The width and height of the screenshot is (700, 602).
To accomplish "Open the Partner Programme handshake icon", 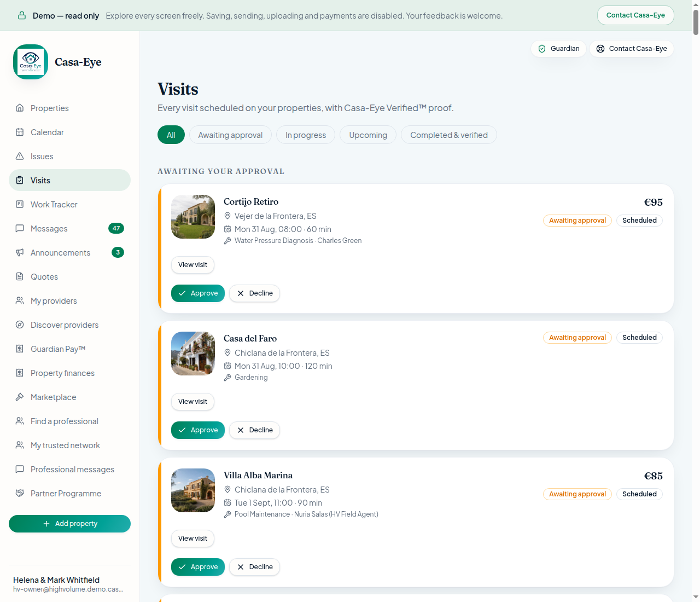I will [20, 493].
